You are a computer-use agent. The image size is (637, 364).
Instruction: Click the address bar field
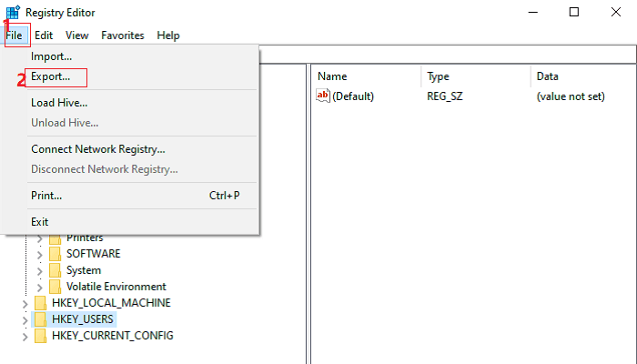point(448,55)
